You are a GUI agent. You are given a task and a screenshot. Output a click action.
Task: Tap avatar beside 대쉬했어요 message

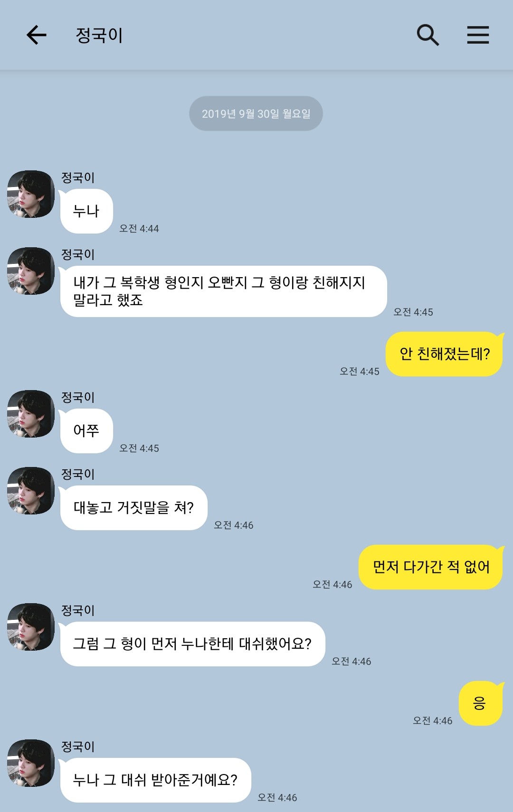pyautogui.click(x=31, y=627)
